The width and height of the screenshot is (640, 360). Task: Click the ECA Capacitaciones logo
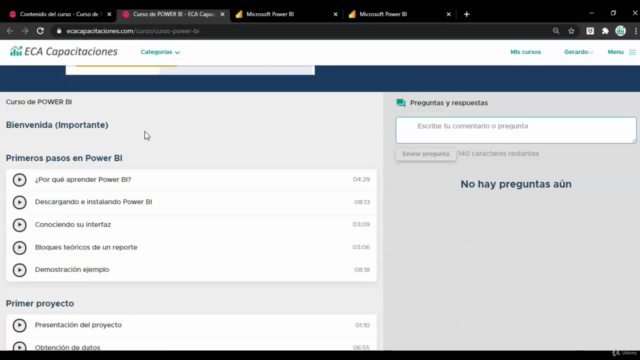click(64, 51)
